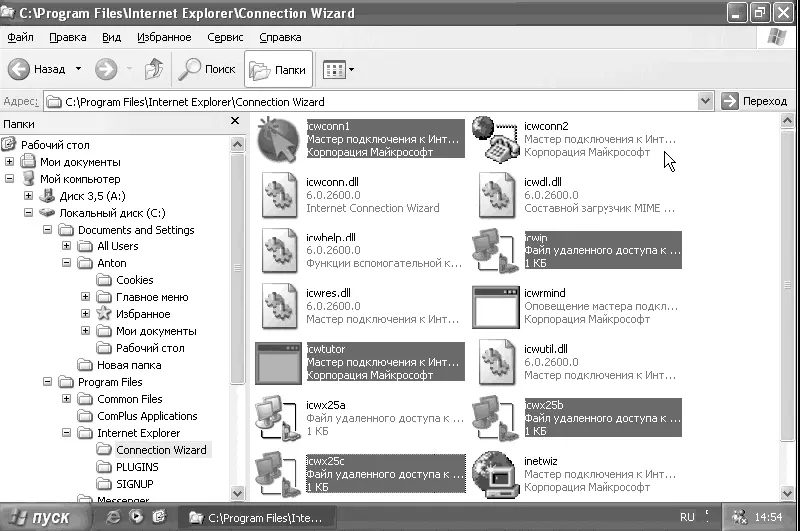Click the system tray notification icon
The height and width of the screenshot is (531, 800).
739,517
